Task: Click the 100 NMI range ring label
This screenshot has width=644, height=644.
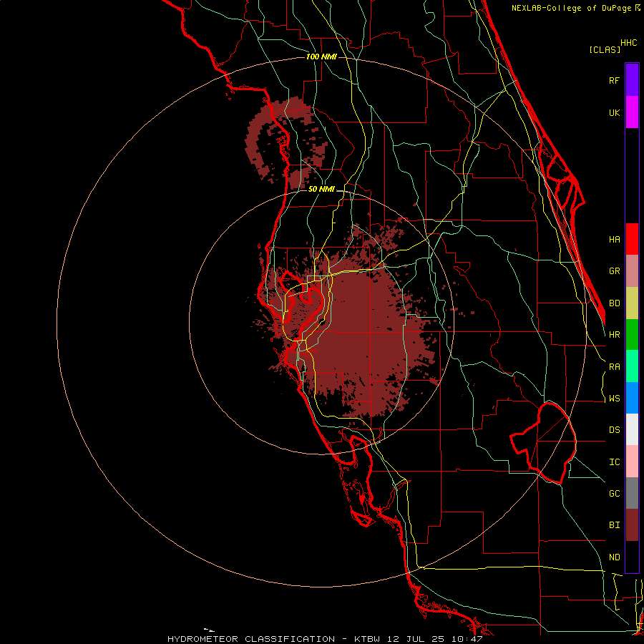Action: (321, 57)
